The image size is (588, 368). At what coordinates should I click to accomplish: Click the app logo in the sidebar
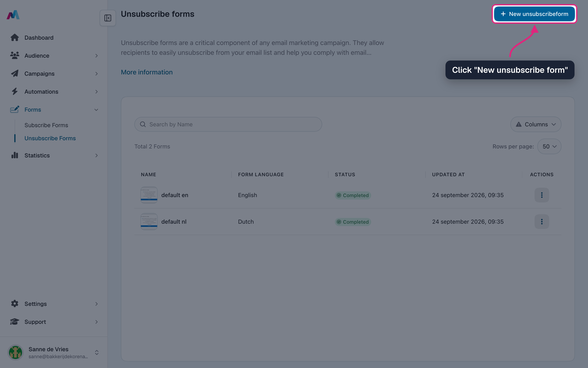tap(13, 15)
